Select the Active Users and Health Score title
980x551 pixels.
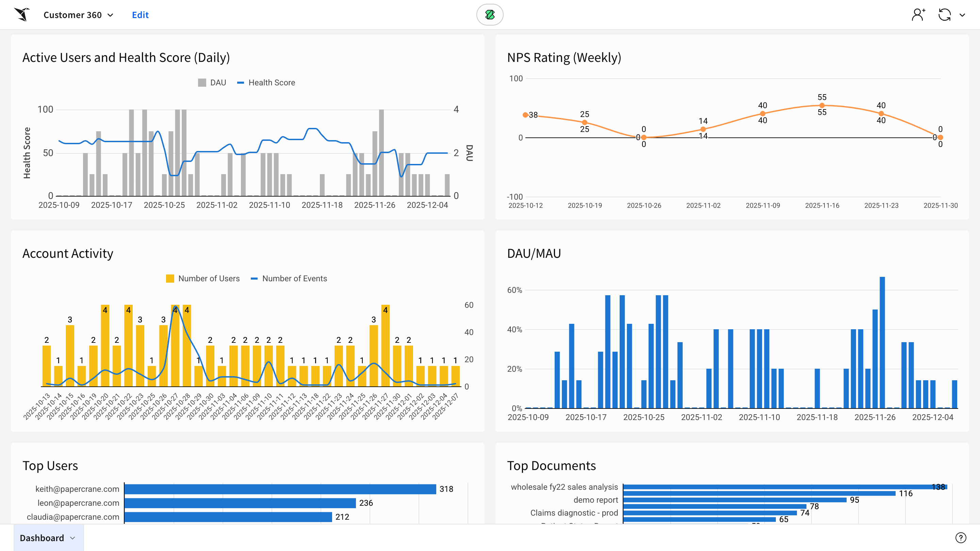click(126, 57)
